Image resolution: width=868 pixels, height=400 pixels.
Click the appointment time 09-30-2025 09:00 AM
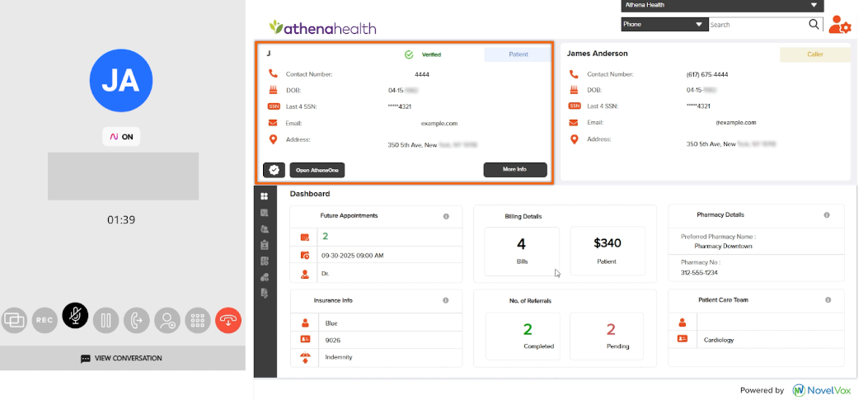(x=353, y=256)
